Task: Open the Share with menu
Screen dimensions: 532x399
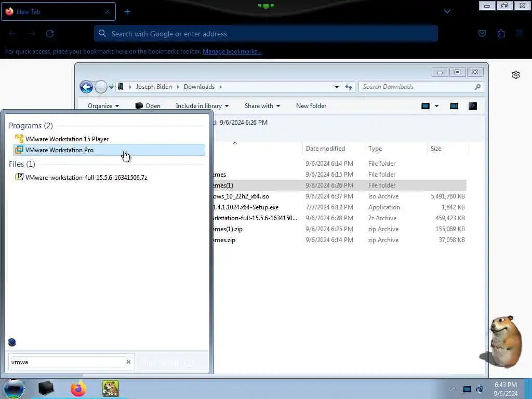Action: coord(262,106)
